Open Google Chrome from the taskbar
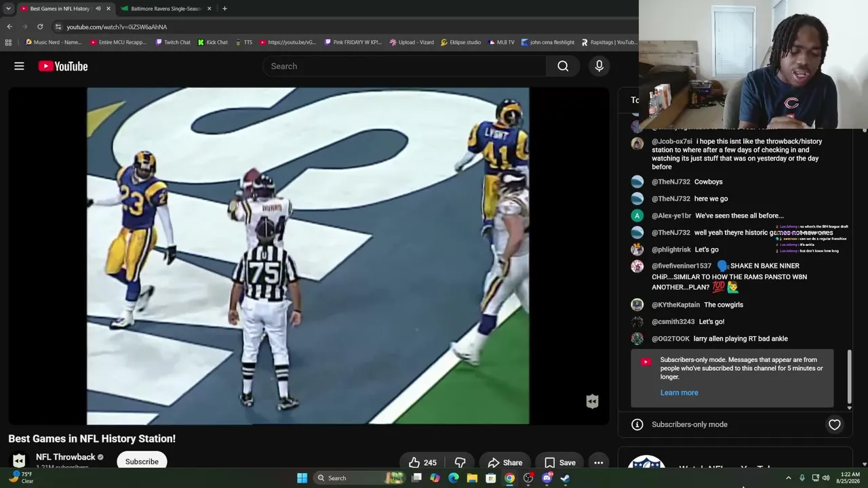Image resolution: width=868 pixels, height=488 pixels. [x=509, y=478]
